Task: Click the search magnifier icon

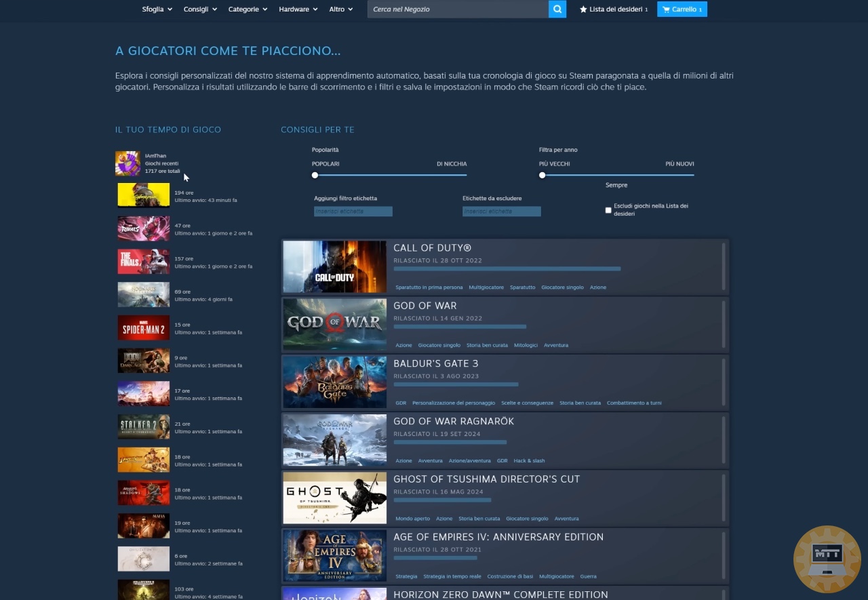Action: 557,9
